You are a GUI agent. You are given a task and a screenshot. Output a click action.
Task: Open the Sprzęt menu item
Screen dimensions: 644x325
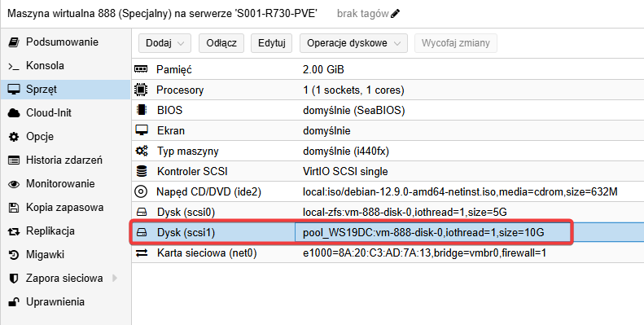(x=65, y=89)
